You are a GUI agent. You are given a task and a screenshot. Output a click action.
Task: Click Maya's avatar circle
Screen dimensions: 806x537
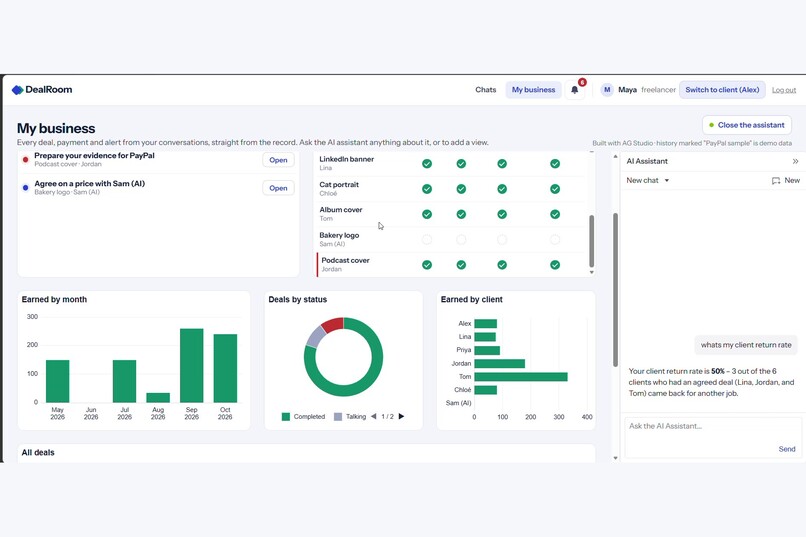(x=607, y=89)
